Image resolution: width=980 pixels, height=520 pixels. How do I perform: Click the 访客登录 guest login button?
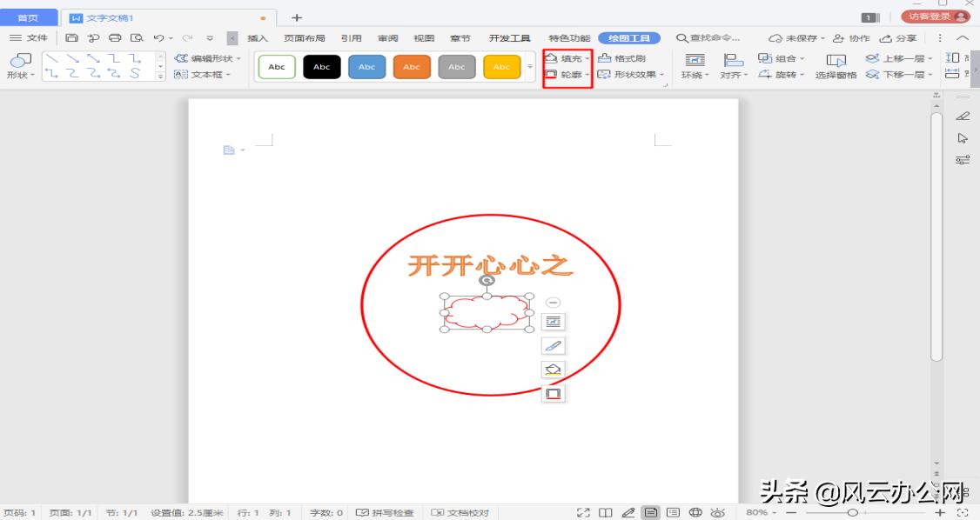[936, 17]
